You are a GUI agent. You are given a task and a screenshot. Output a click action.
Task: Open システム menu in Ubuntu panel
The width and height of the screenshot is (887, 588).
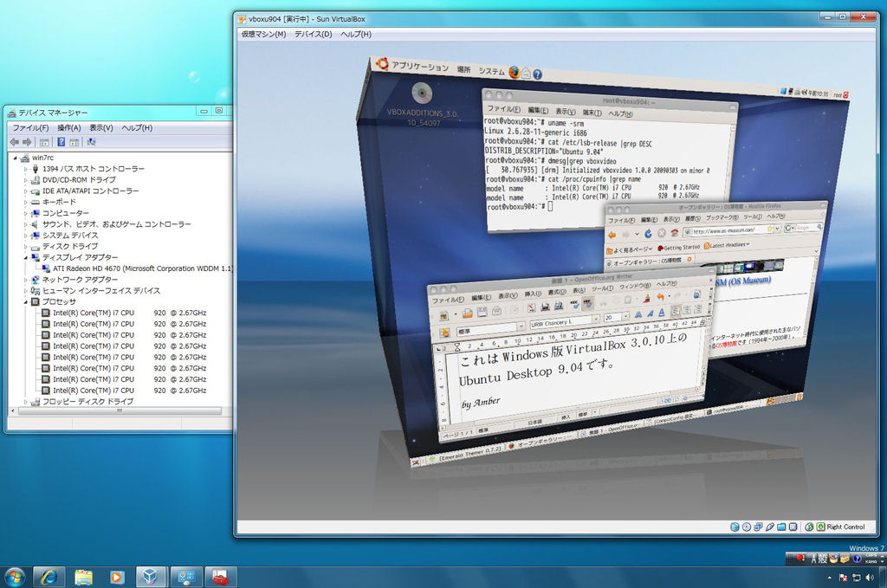[491, 71]
